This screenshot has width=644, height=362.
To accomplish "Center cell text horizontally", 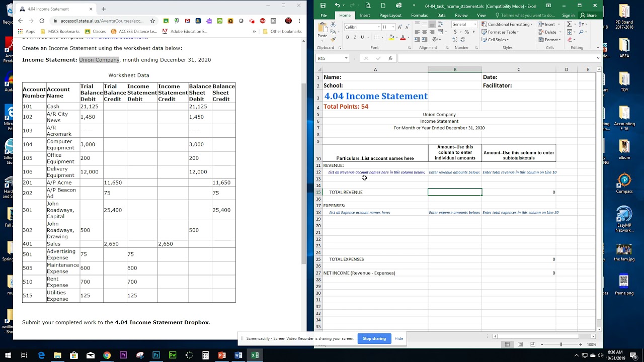I will 425,32.
